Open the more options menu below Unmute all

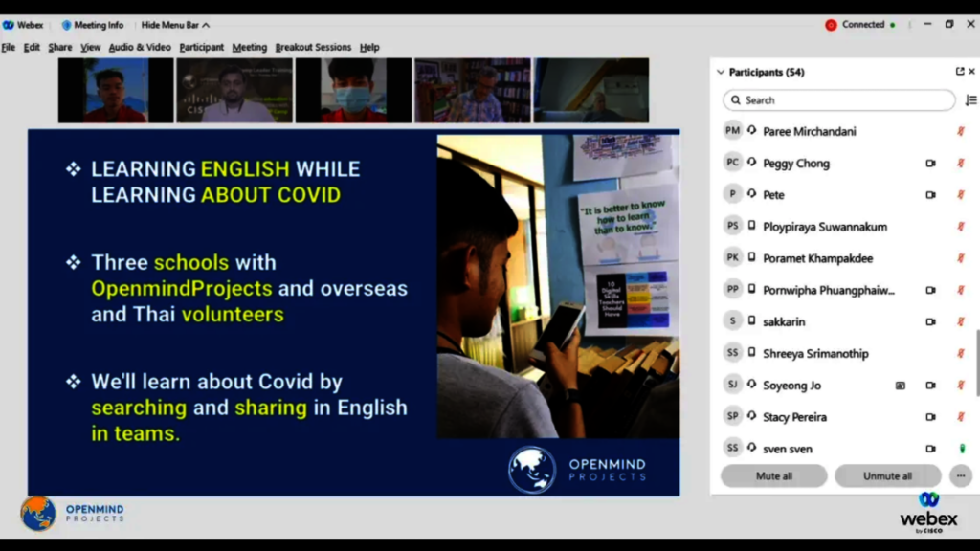click(x=961, y=475)
